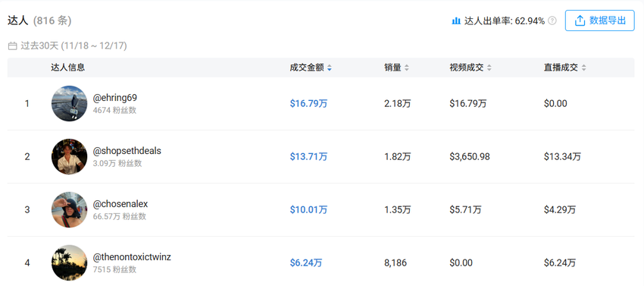Select the 1.35万 销量 cell
The height and width of the screenshot is (286, 644).
[398, 210]
